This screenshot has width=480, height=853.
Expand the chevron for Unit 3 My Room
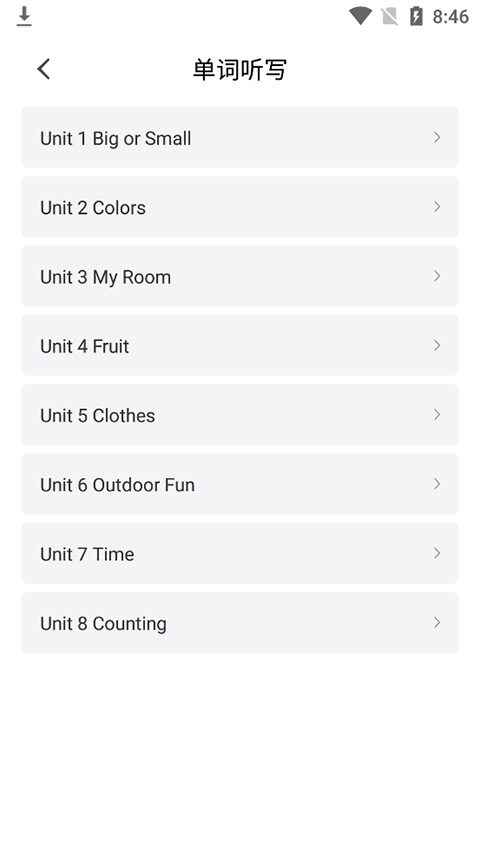[x=437, y=276]
